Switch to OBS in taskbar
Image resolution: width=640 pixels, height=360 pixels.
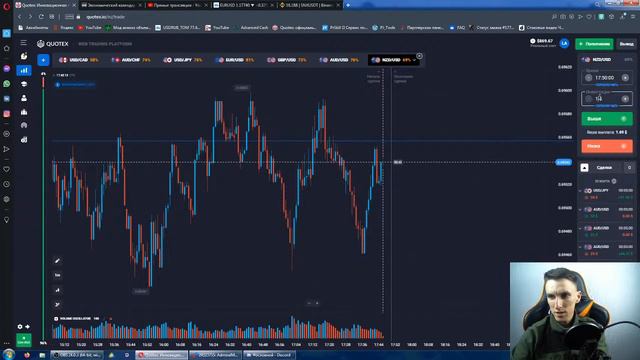(x=77, y=355)
